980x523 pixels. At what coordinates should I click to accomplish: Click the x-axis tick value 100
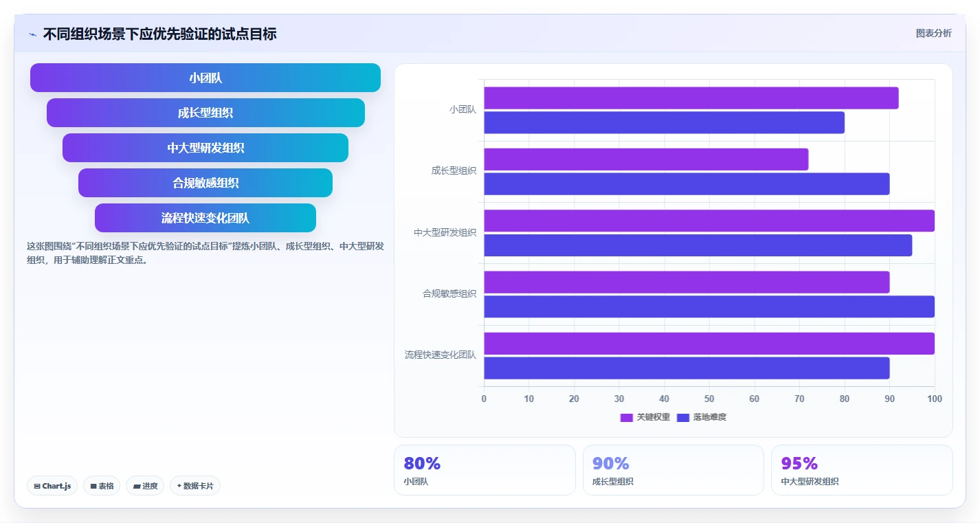[934, 399]
